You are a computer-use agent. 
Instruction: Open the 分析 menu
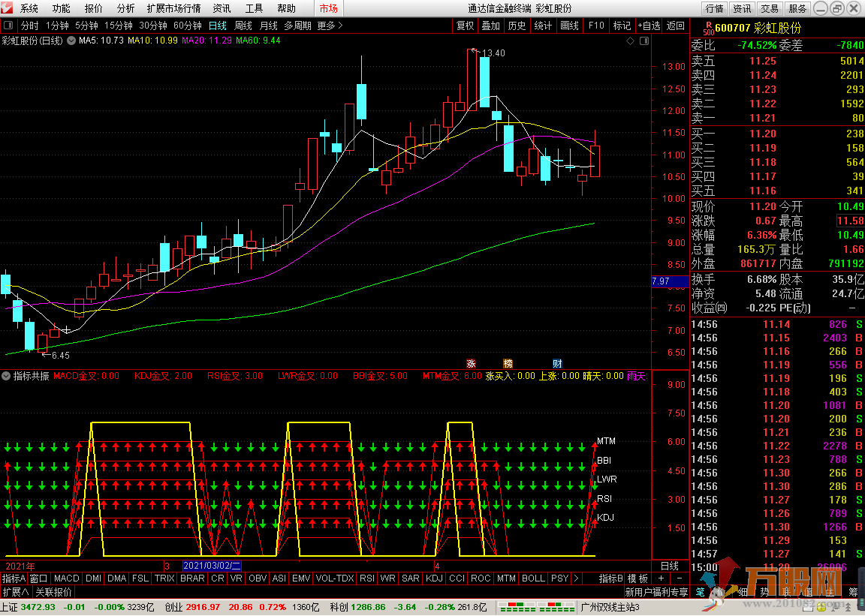[126, 8]
